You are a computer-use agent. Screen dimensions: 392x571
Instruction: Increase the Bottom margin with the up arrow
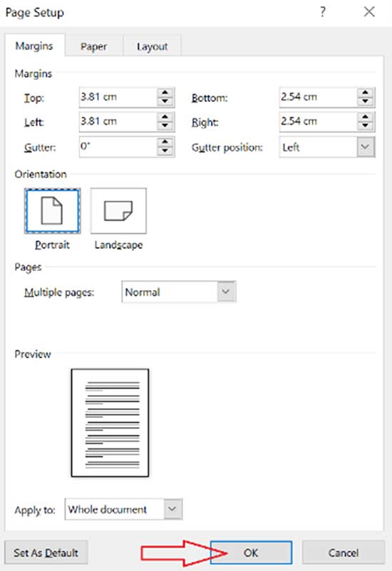click(x=365, y=93)
